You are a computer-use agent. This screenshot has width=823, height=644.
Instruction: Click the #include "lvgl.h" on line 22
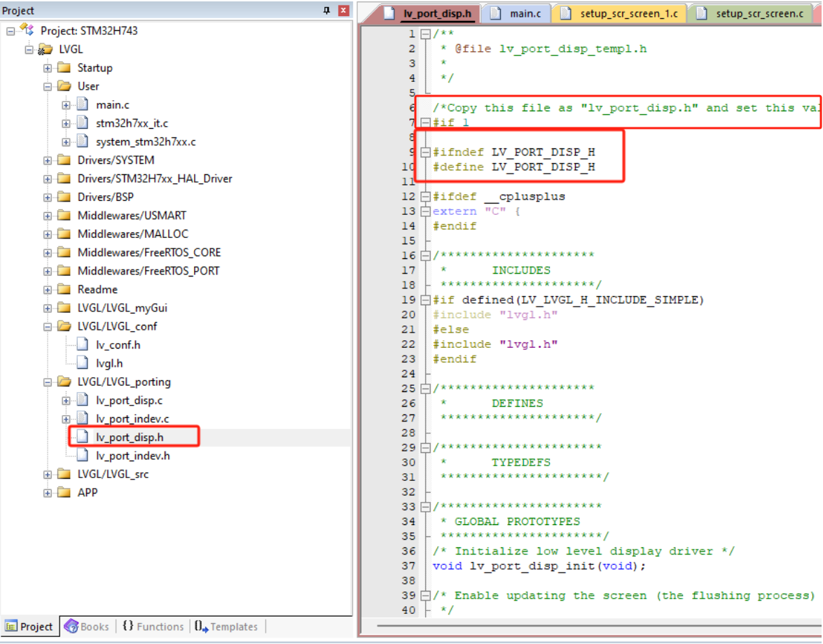(495, 344)
